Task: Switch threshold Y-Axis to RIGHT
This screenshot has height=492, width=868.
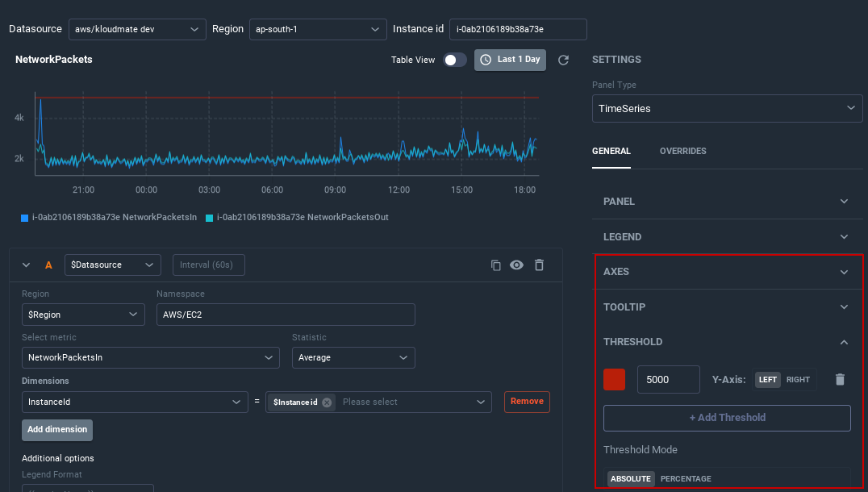Action: point(796,379)
